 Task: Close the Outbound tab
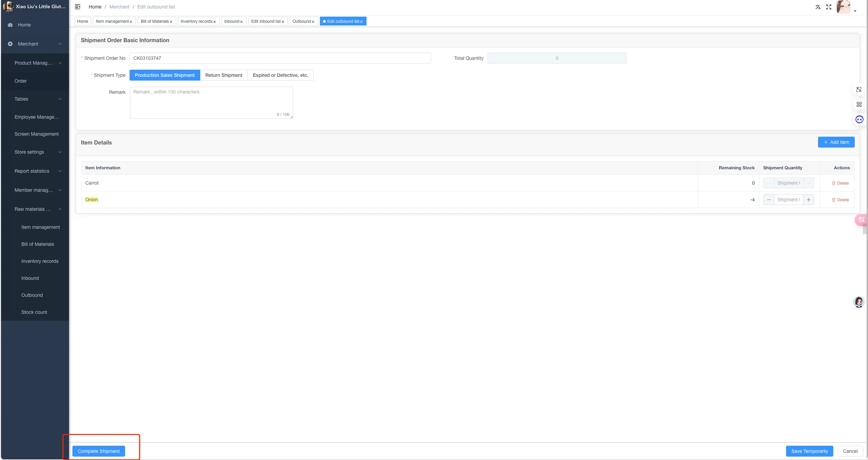[313, 22]
